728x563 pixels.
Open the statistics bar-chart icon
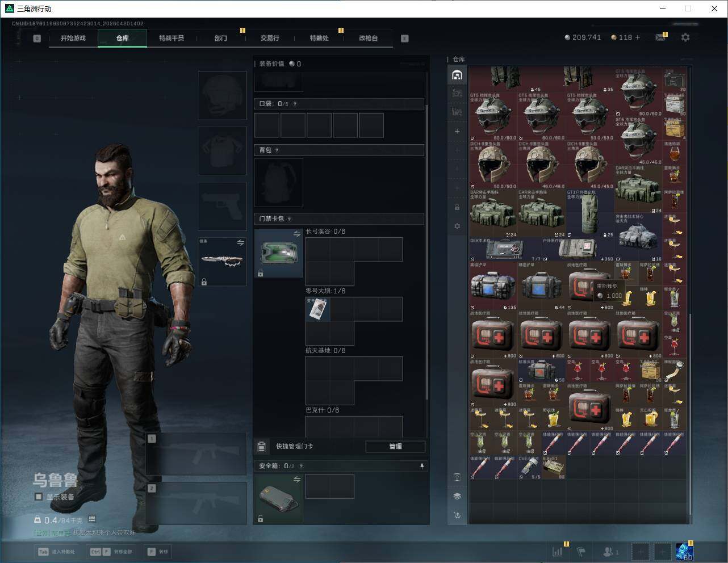pyautogui.click(x=558, y=551)
